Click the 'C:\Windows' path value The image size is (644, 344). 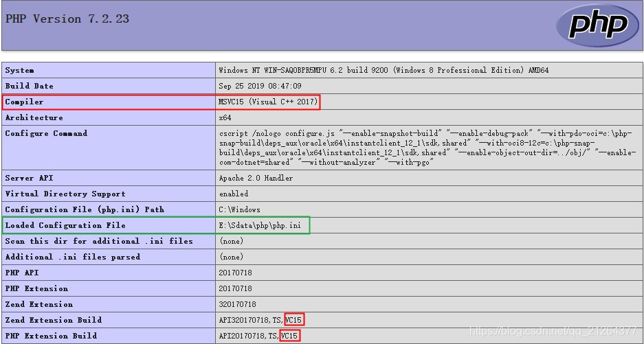click(x=239, y=209)
